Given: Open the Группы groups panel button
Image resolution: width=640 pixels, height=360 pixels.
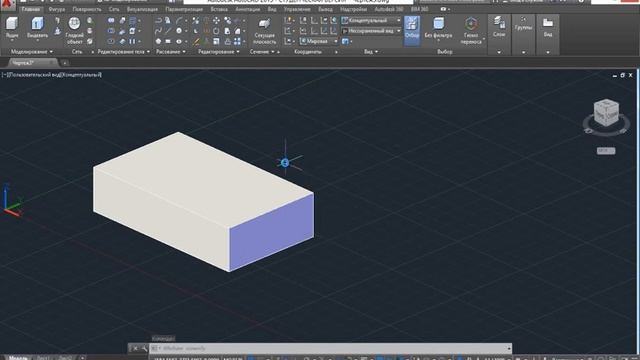Looking at the screenshot, I should 523,24.
